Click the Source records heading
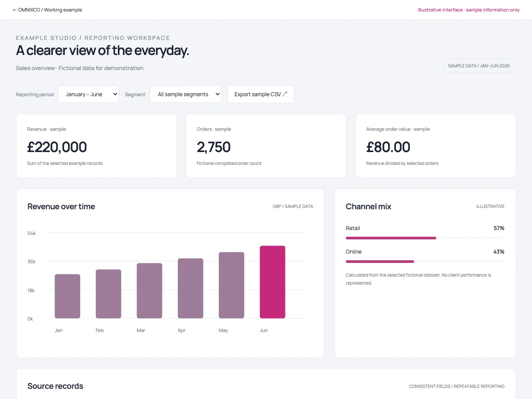 [55, 386]
